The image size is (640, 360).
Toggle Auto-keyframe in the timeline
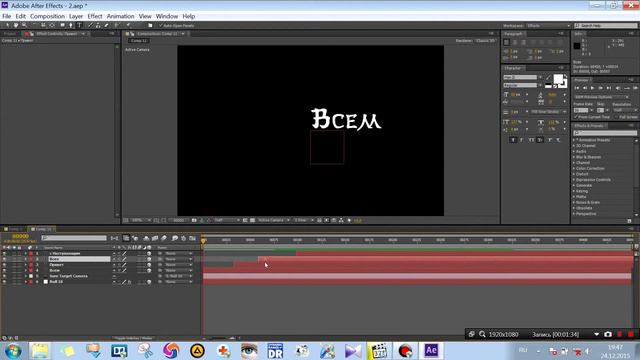[184, 238]
